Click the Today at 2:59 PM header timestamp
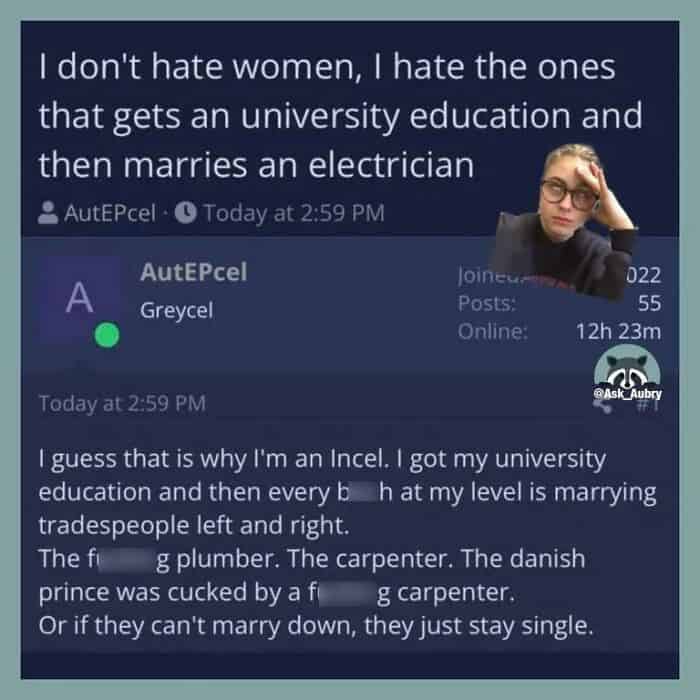This screenshot has height=700, width=700. [x=294, y=213]
